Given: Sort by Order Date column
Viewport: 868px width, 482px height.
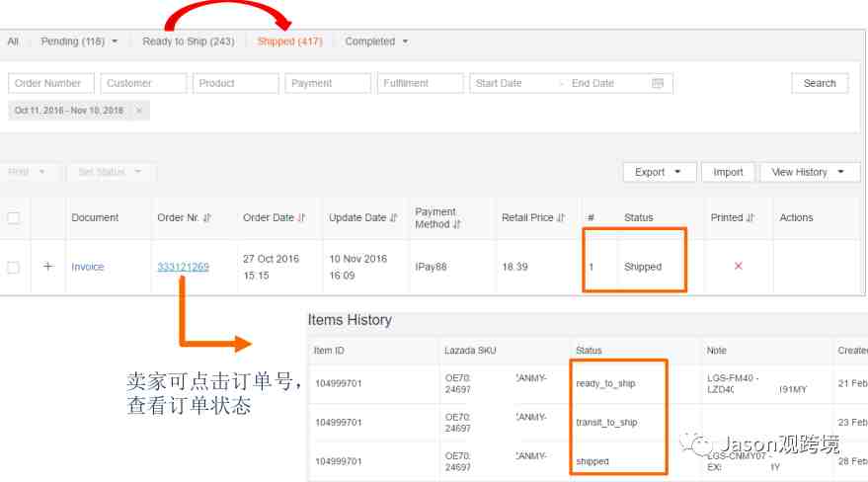Looking at the screenshot, I should coord(301,217).
